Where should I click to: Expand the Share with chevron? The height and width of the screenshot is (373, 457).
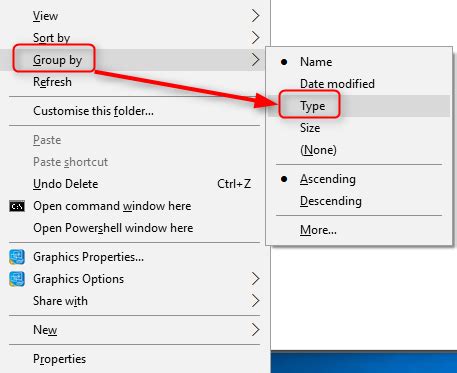255,301
